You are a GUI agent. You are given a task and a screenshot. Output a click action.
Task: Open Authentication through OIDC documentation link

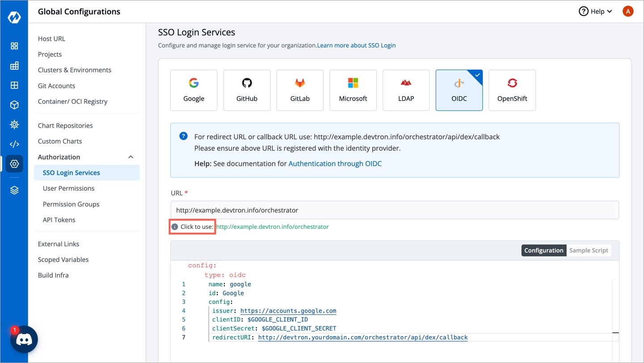335,164
